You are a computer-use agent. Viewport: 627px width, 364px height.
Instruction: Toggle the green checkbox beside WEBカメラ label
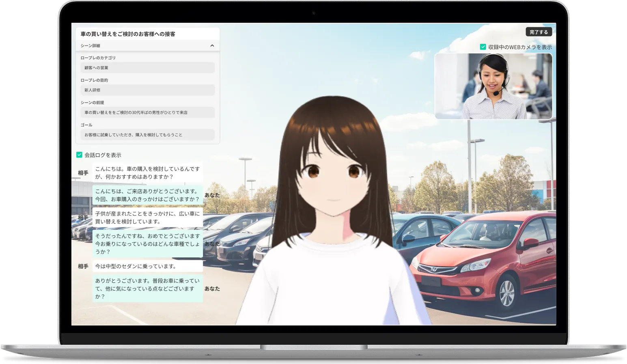point(483,47)
